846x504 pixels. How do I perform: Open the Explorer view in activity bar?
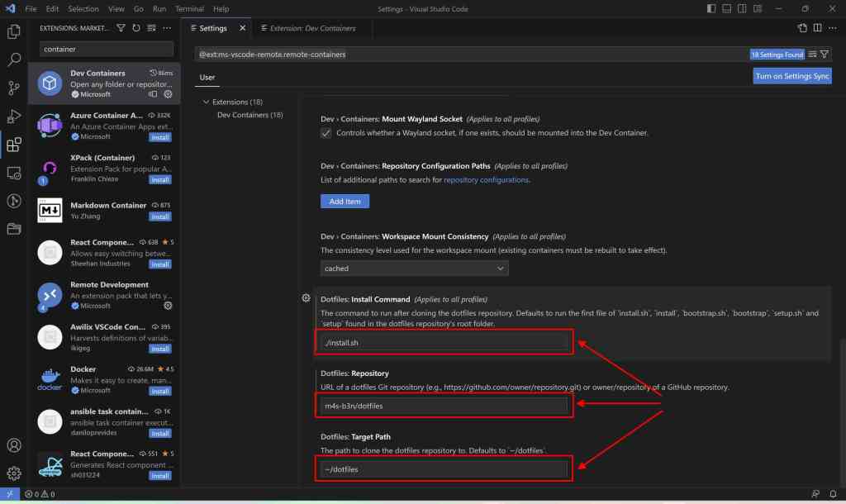tap(13, 32)
